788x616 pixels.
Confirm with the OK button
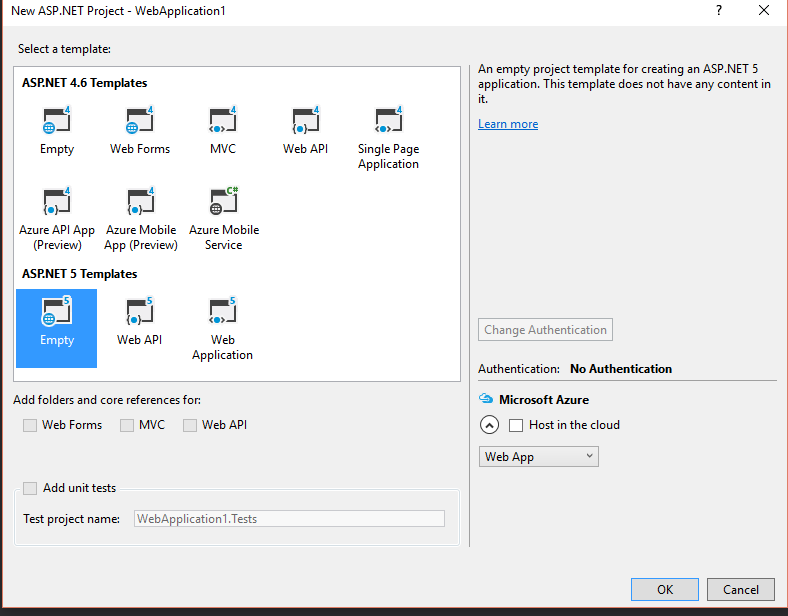pyautogui.click(x=665, y=589)
